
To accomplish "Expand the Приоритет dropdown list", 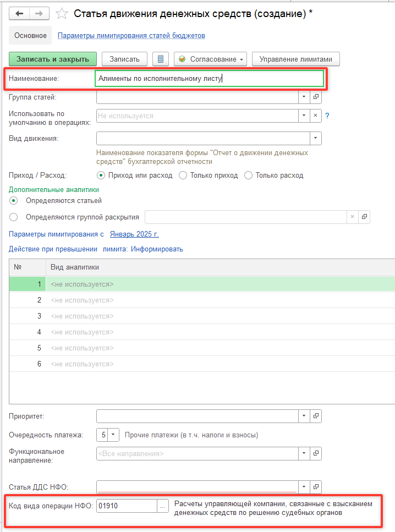I will click(x=304, y=415).
